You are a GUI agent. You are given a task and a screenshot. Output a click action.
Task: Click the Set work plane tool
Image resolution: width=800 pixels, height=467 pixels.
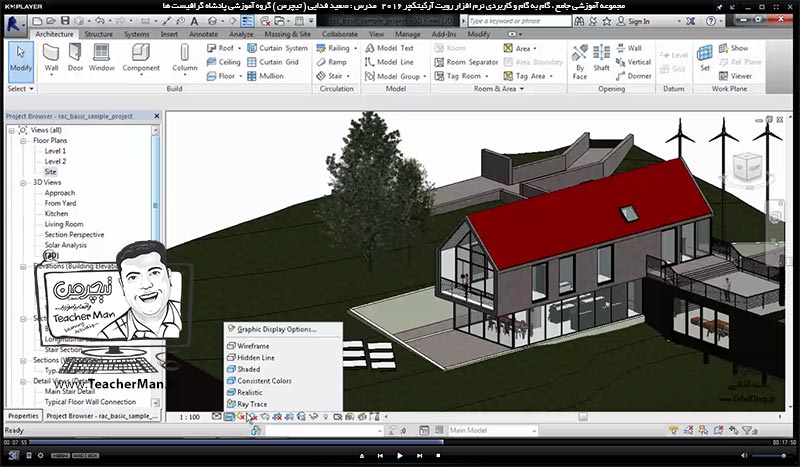(705, 58)
